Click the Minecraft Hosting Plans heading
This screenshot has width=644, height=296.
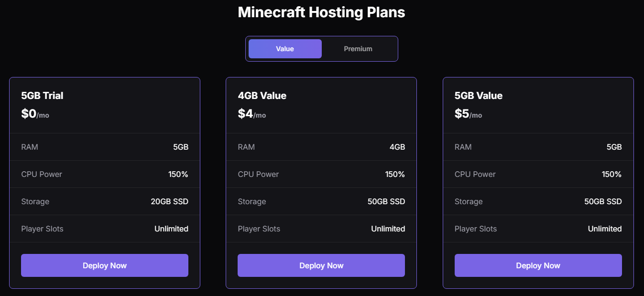click(321, 12)
